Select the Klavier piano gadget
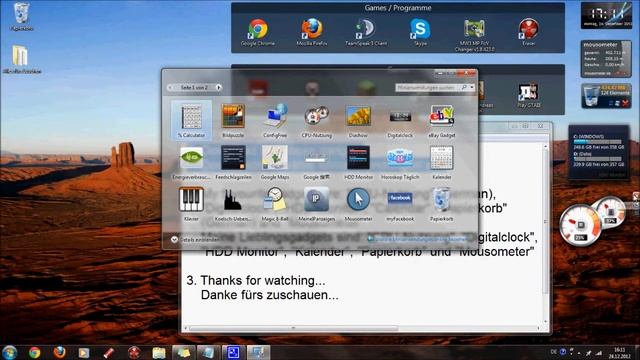 (x=191, y=204)
